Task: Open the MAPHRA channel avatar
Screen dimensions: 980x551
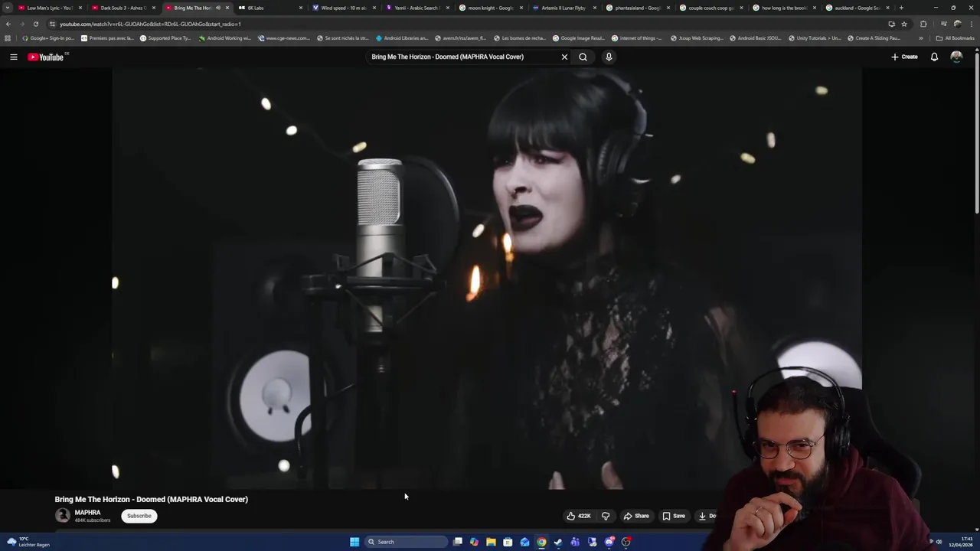Action: (63, 516)
